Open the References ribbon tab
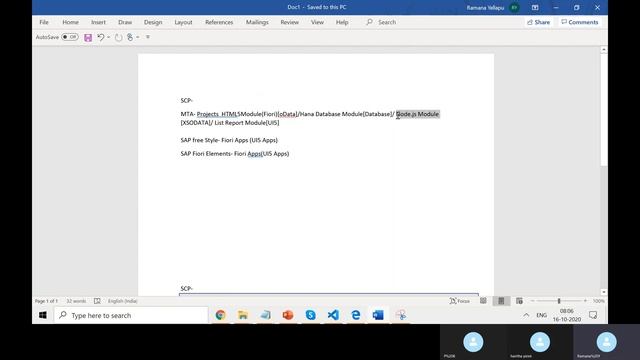Image resolution: width=640 pixels, height=360 pixels. pos(219,22)
